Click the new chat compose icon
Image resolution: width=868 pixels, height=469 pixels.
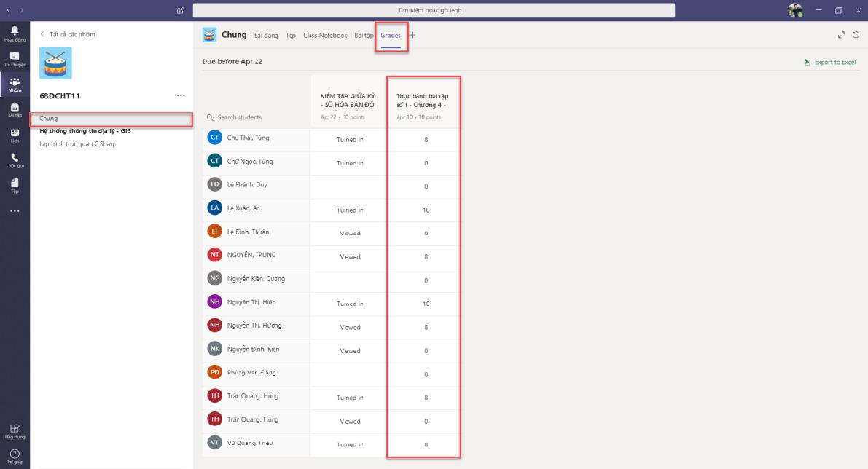click(180, 10)
